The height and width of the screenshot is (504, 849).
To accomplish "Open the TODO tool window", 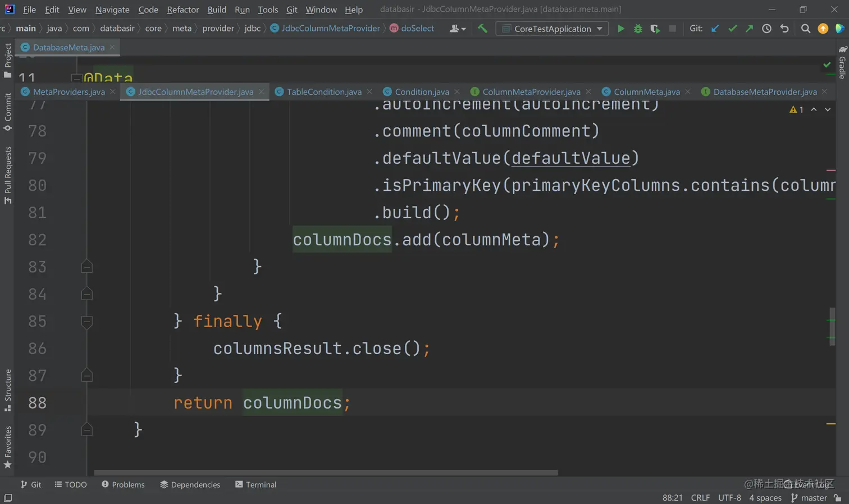I will [x=71, y=484].
